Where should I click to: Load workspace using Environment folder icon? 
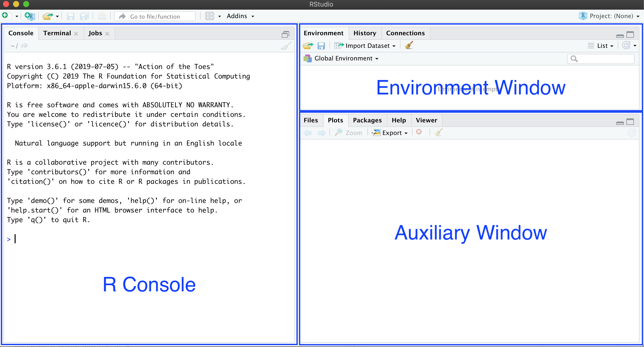point(308,46)
